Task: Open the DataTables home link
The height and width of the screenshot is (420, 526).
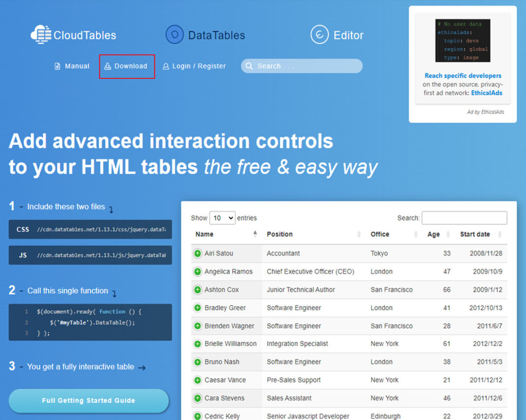Action: coord(205,35)
